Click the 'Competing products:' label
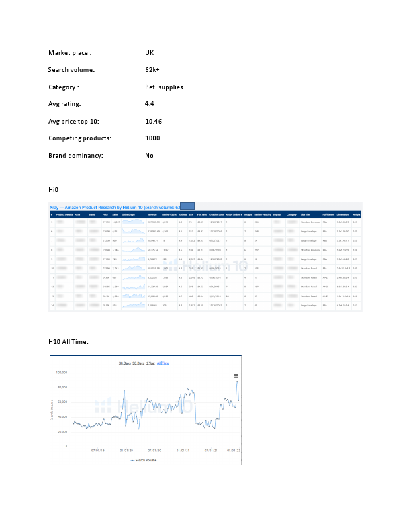Viewport: 411px width, 532px height. tap(80, 138)
